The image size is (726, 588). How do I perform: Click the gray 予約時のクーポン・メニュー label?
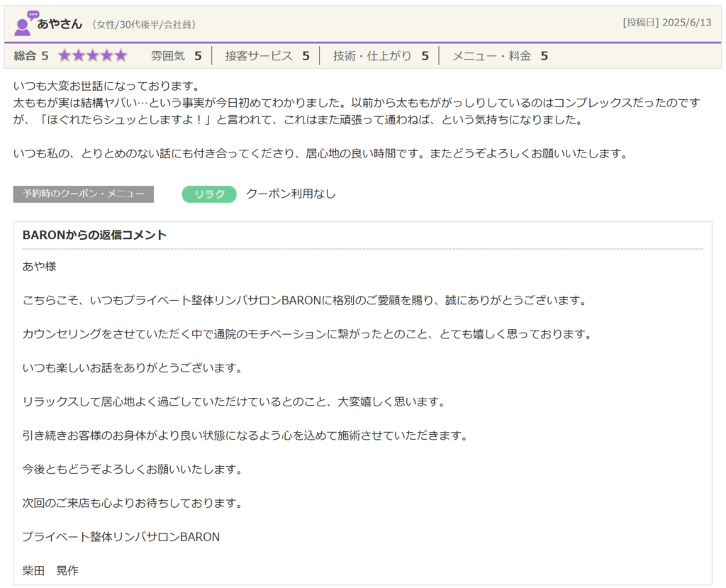tap(83, 194)
